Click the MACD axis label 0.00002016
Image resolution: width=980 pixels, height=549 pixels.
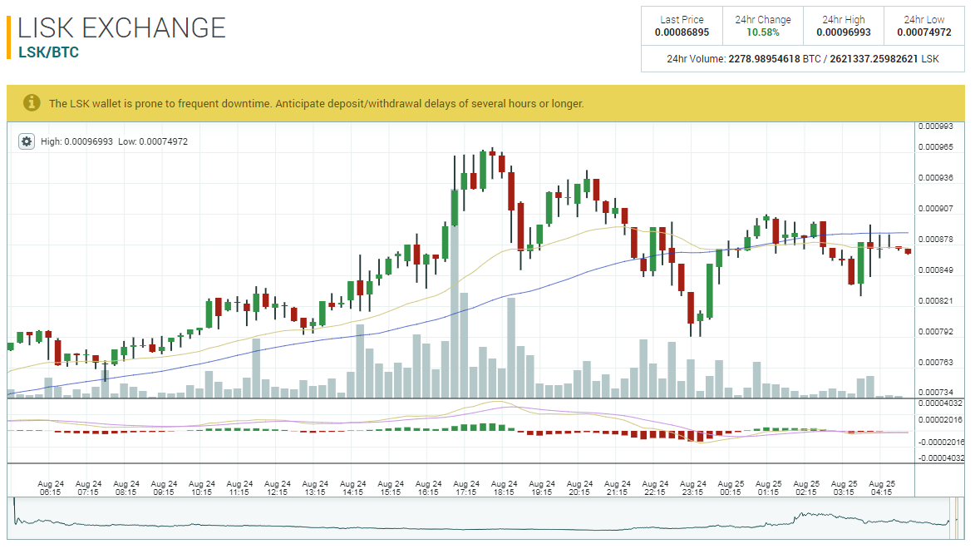tap(940, 420)
